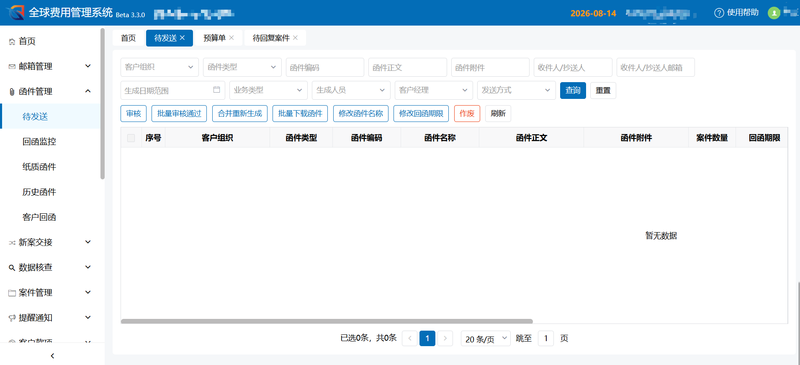Click the 数据核查 magnifier icon
This screenshot has width=800, height=365.
pos(12,267)
